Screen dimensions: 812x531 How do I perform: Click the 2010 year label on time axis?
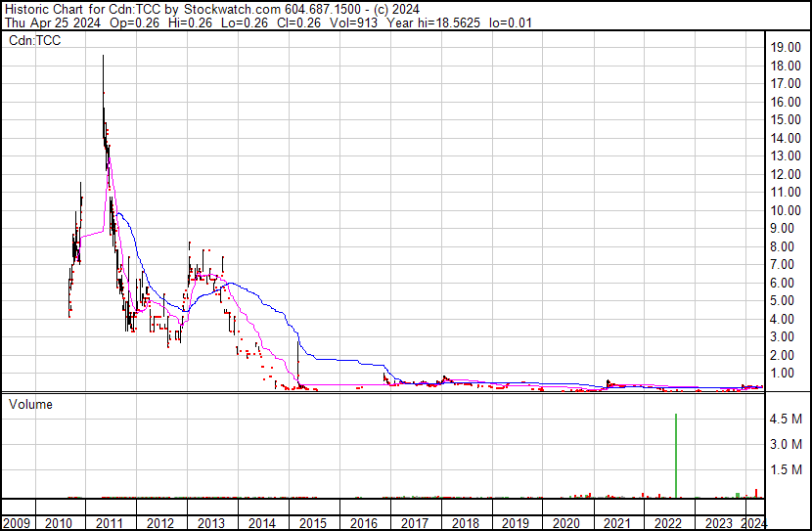coord(59,523)
